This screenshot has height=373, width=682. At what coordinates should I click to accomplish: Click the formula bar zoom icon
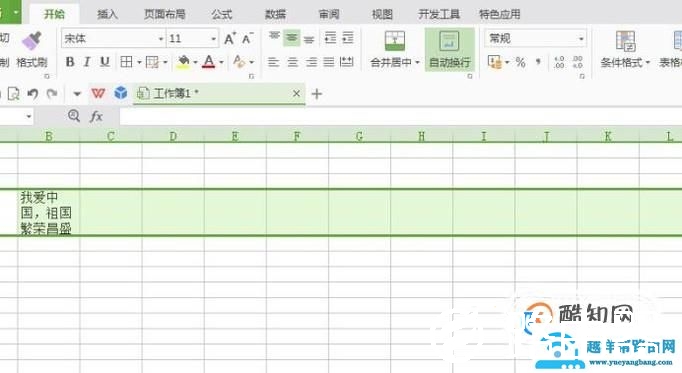click(x=74, y=116)
